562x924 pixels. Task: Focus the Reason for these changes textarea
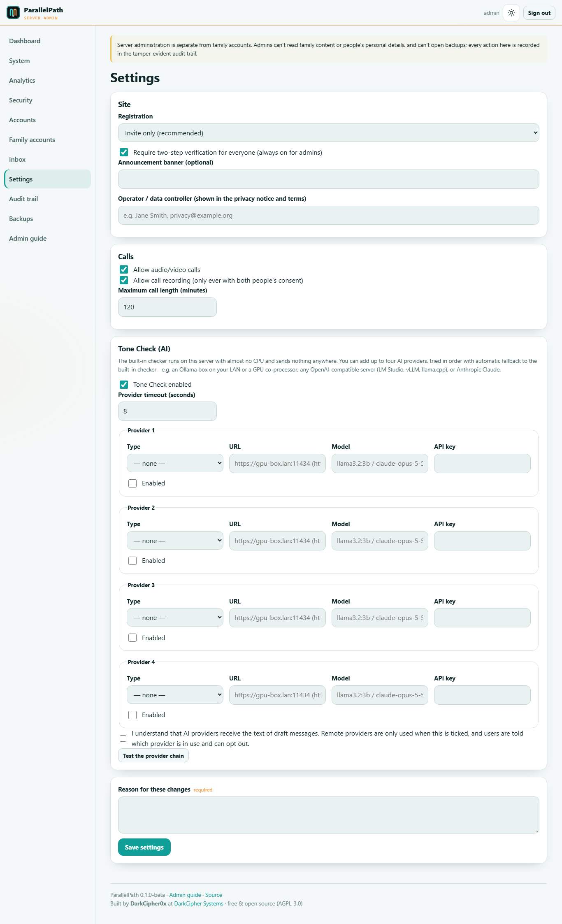[x=329, y=815]
